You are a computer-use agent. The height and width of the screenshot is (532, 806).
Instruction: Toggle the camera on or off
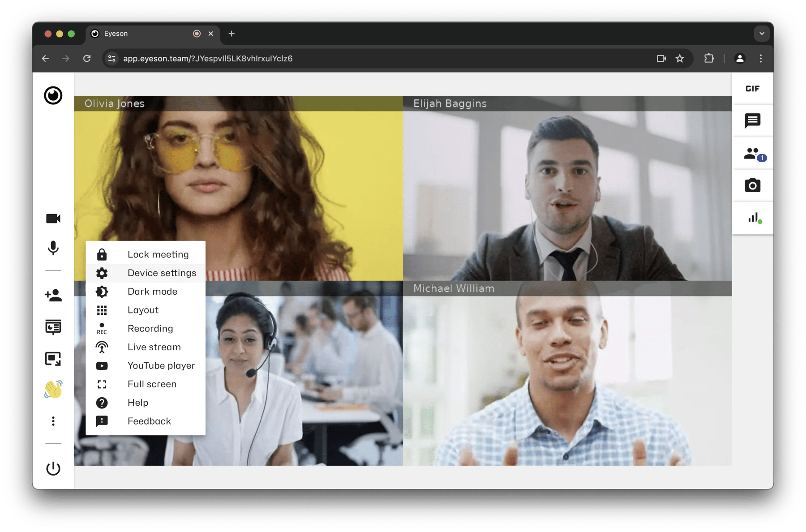click(x=53, y=219)
